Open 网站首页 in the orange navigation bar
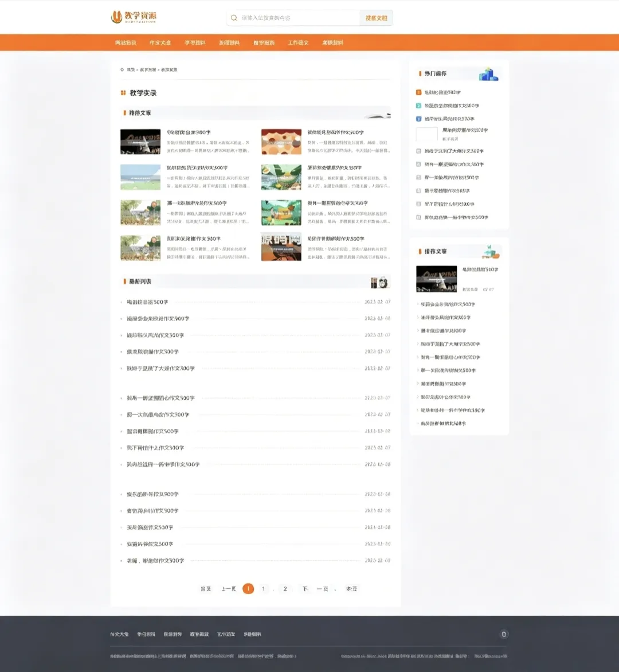 [126, 43]
